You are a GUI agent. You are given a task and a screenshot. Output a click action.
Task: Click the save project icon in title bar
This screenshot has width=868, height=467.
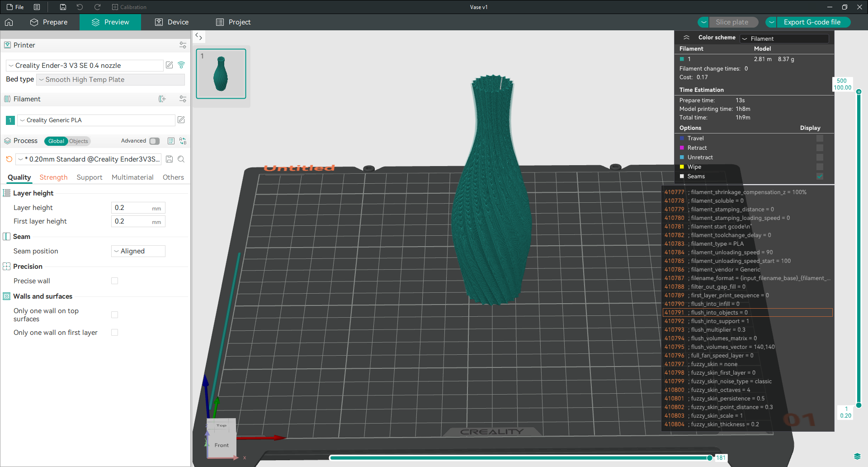[x=63, y=7]
